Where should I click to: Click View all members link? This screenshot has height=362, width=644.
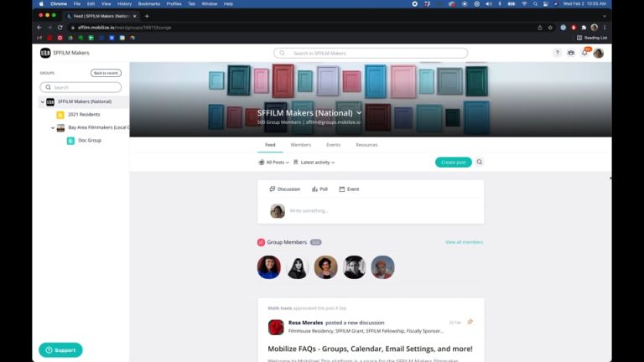click(464, 242)
